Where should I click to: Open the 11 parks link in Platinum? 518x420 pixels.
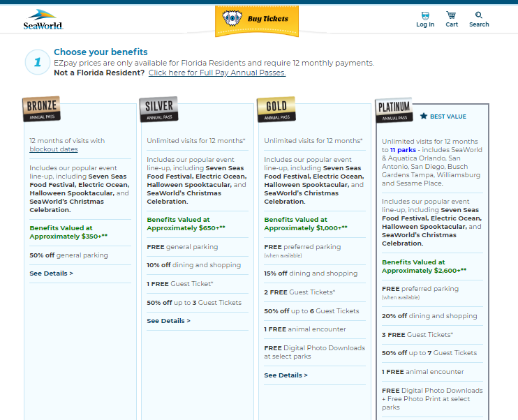tap(403, 150)
